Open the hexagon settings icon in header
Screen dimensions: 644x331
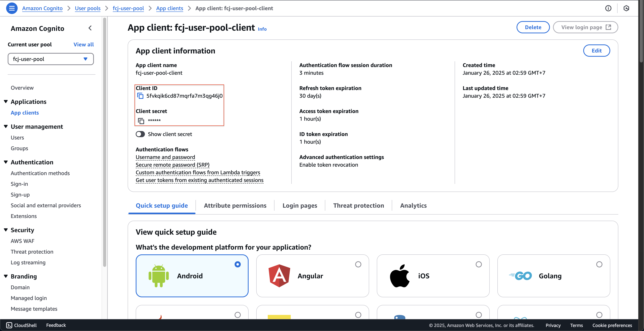pyautogui.click(x=626, y=8)
